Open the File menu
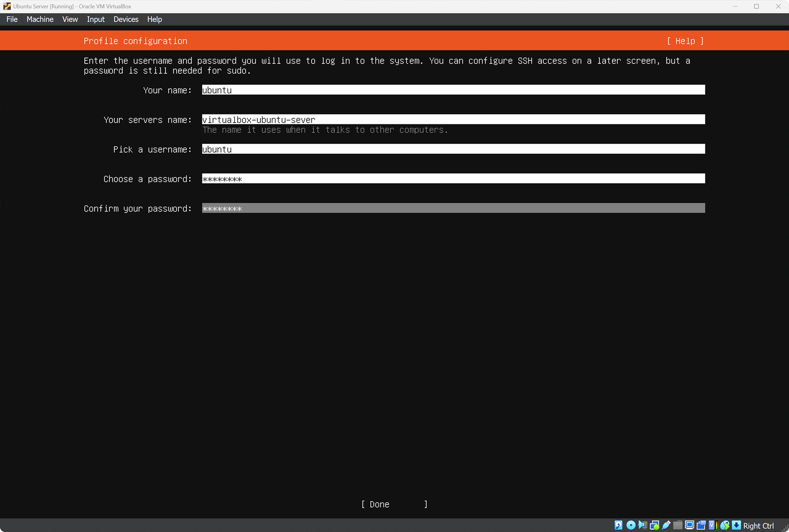The image size is (789, 532). [x=12, y=19]
